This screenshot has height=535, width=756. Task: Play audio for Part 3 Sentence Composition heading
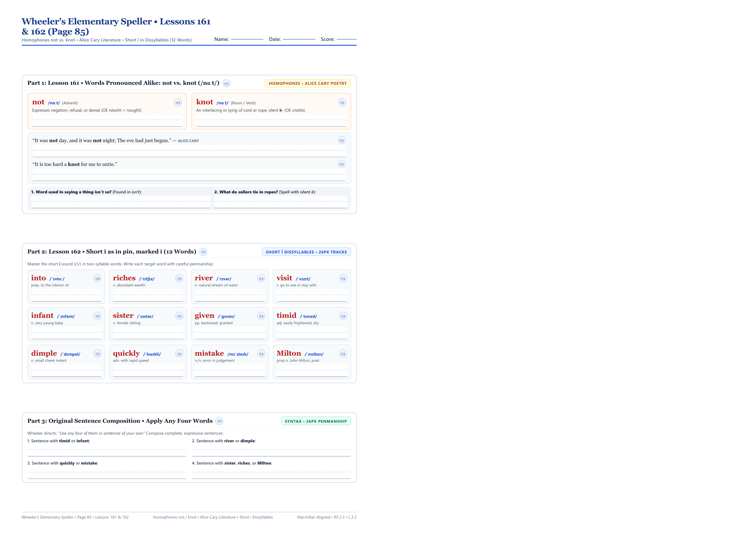pos(219,421)
